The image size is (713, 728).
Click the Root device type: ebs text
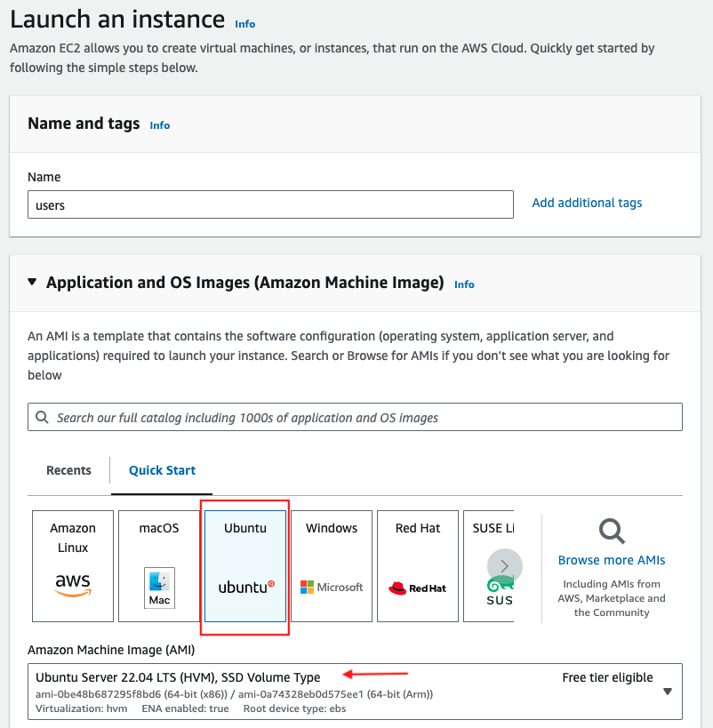(x=294, y=708)
